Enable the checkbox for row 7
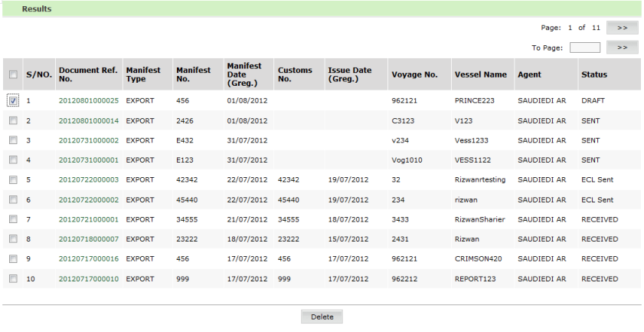The height and width of the screenshot is (332, 644). coord(12,220)
